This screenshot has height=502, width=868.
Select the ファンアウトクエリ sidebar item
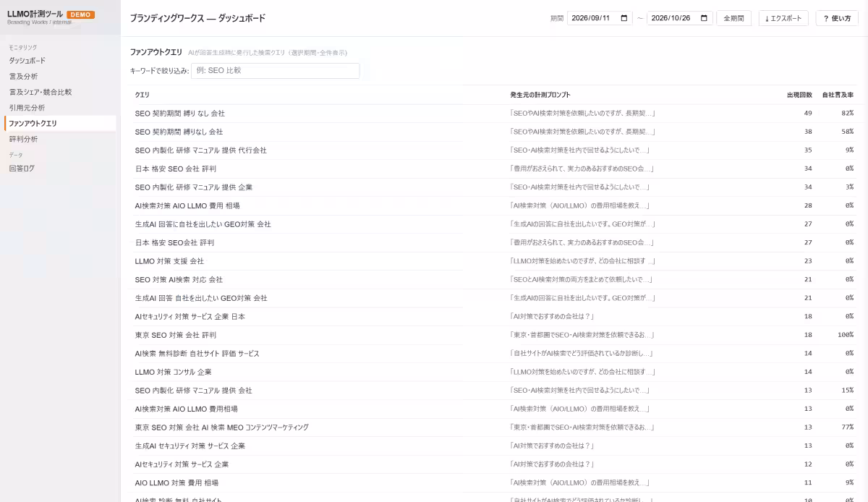[x=60, y=123]
